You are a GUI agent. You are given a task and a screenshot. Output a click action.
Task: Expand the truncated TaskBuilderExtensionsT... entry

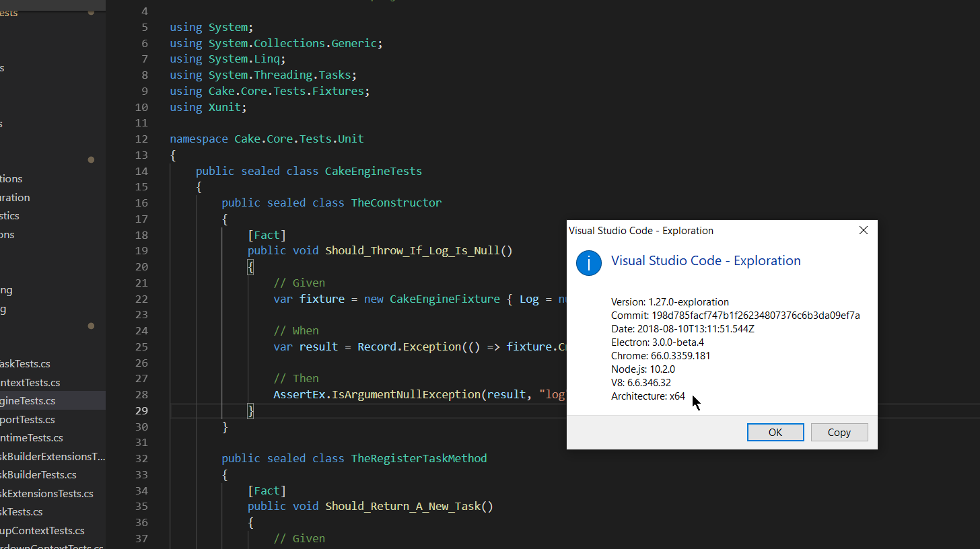tap(54, 456)
